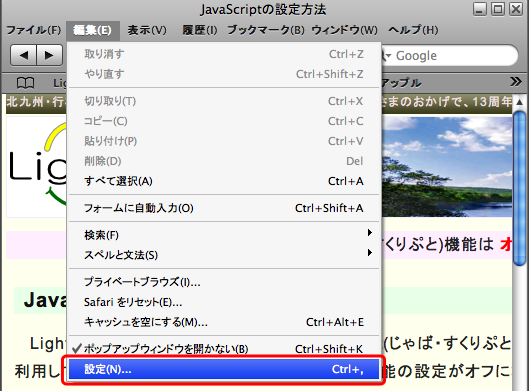
Task: Open the 表示(V) menu
Action: pos(147,30)
